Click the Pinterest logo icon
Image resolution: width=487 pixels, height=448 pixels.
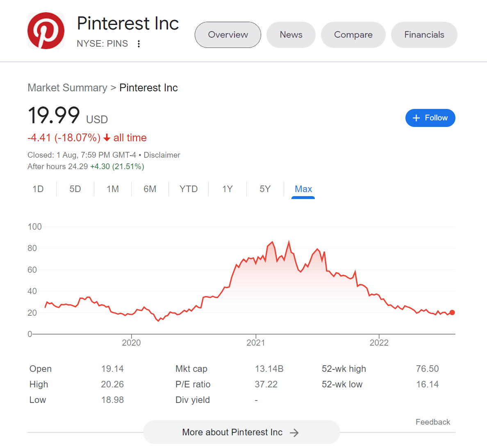[46, 31]
